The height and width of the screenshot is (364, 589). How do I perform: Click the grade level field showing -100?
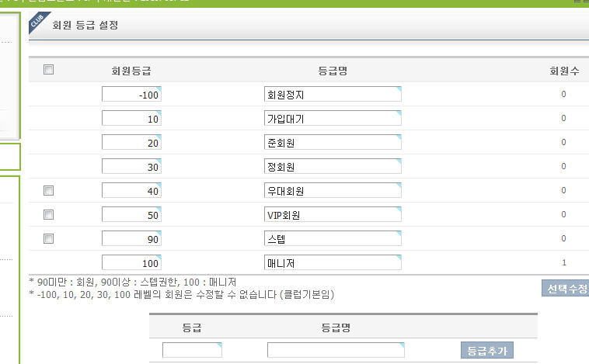pos(131,95)
